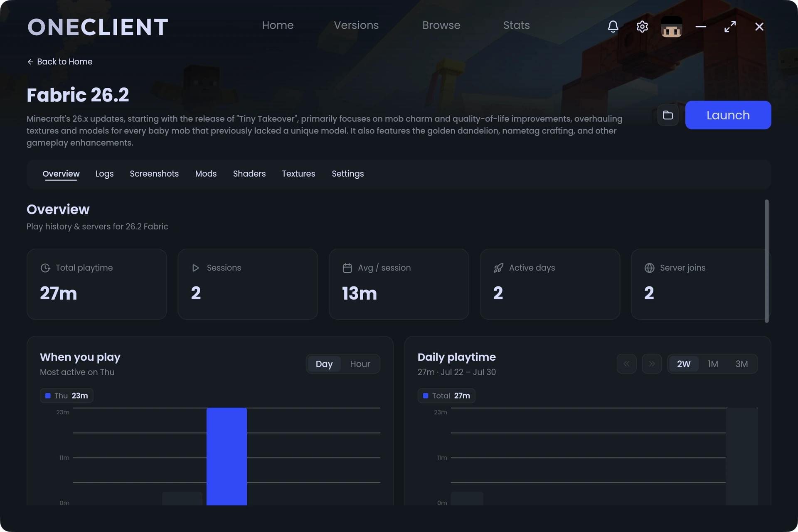
Task: Go to previous period in Daily playtime
Action: click(x=626, y=364)
